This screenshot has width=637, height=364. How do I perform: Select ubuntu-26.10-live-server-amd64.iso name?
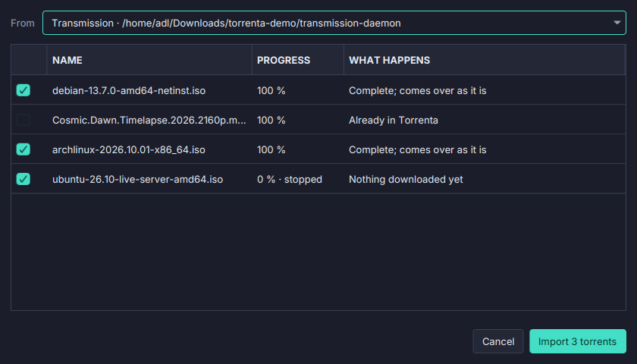coord(138,180)
